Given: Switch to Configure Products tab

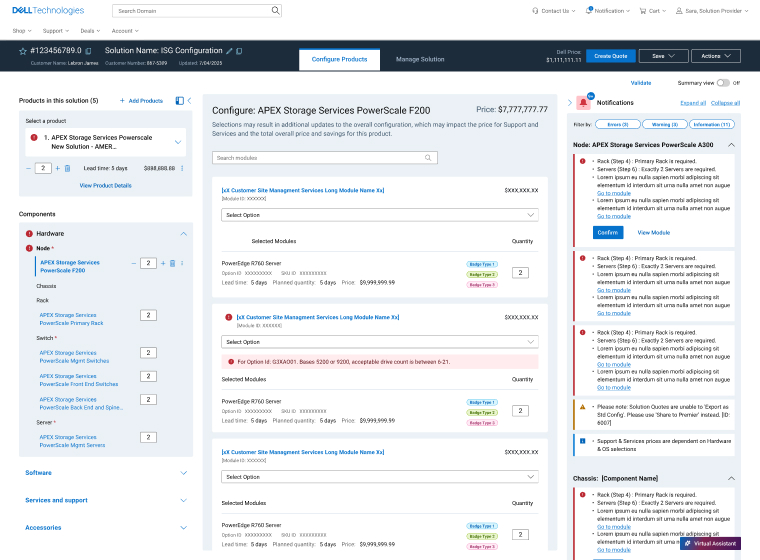Looking at the screenshot, I should [x=339, y=59].
